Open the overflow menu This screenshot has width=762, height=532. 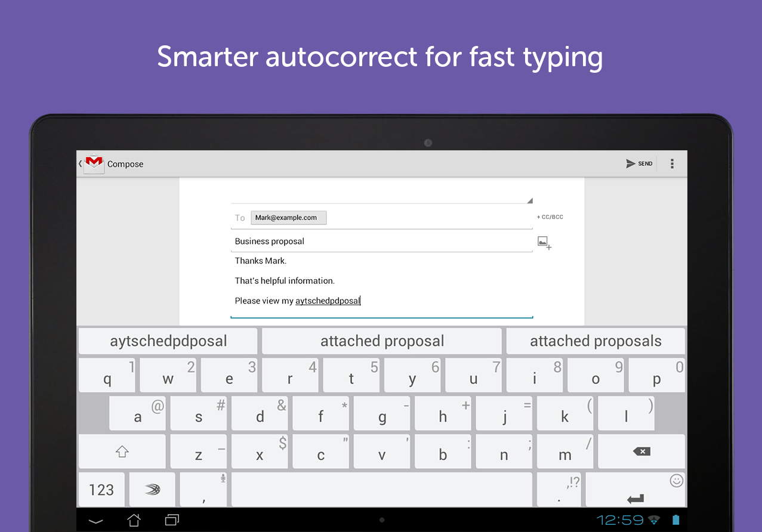[x=672, y=163]
